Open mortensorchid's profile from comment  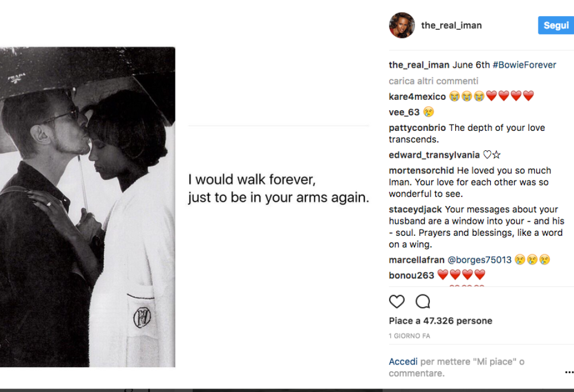pos(421,170)
